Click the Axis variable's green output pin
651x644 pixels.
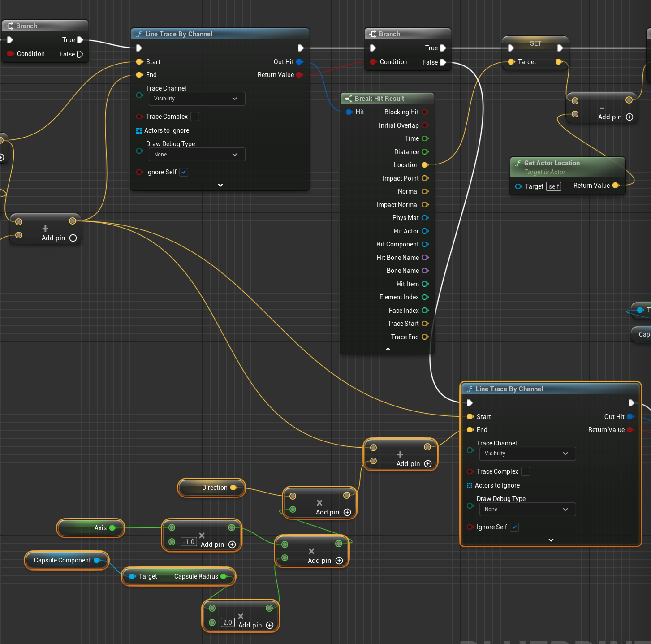point(112,528)
